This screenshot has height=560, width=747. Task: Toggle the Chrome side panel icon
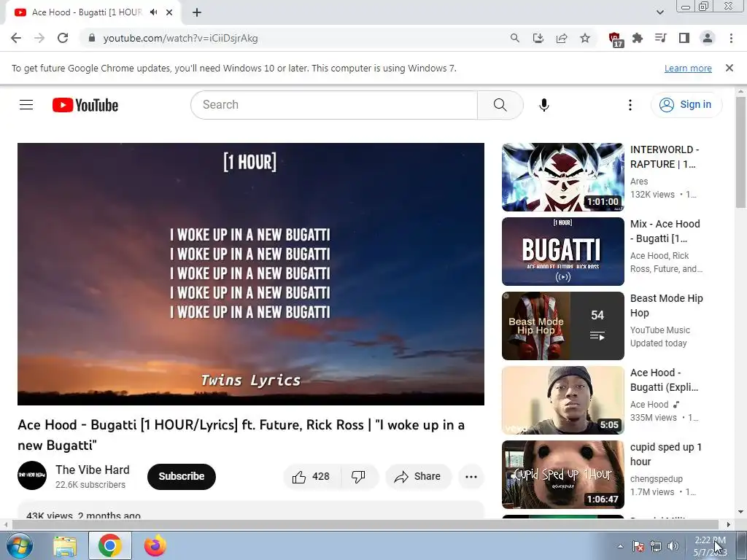[x=684, y=38]
